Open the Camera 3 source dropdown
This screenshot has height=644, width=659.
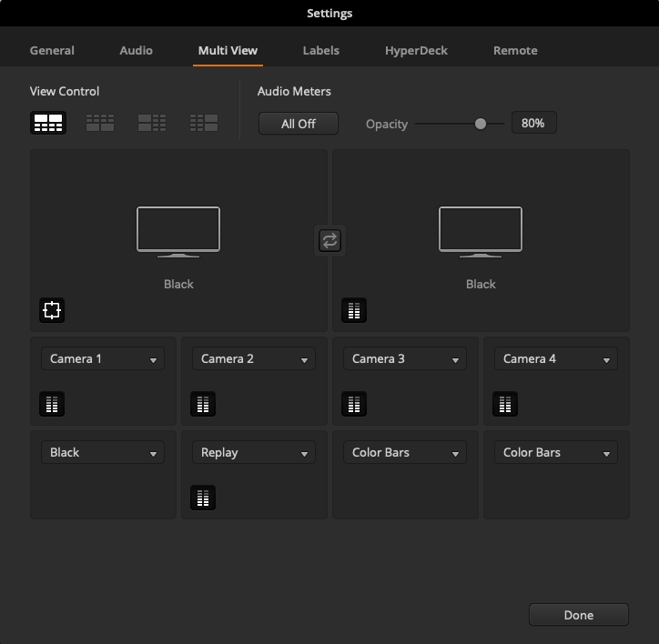tap(404, 359)
